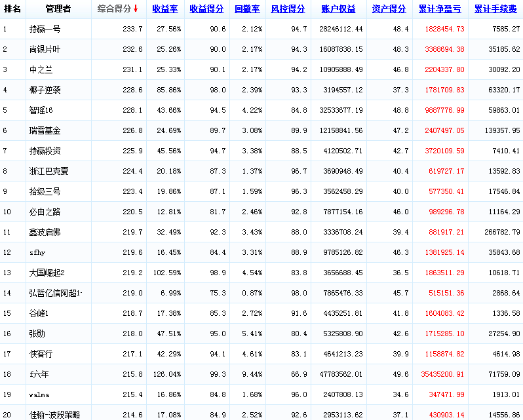Click net profit value 619727.17
This screenshot has width=523, height=420.
pyautogui.click(x=446, y=171)
